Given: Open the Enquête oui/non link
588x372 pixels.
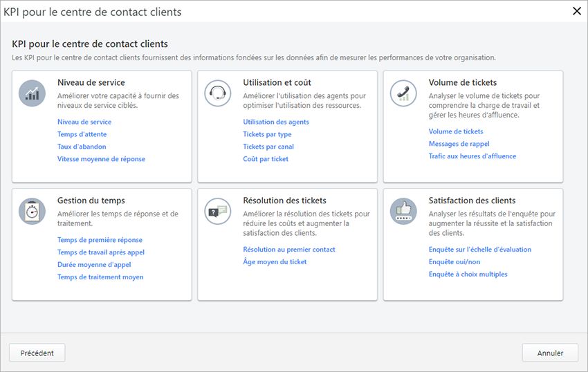Looking at the screenshot, I should (x=454, y=262).
